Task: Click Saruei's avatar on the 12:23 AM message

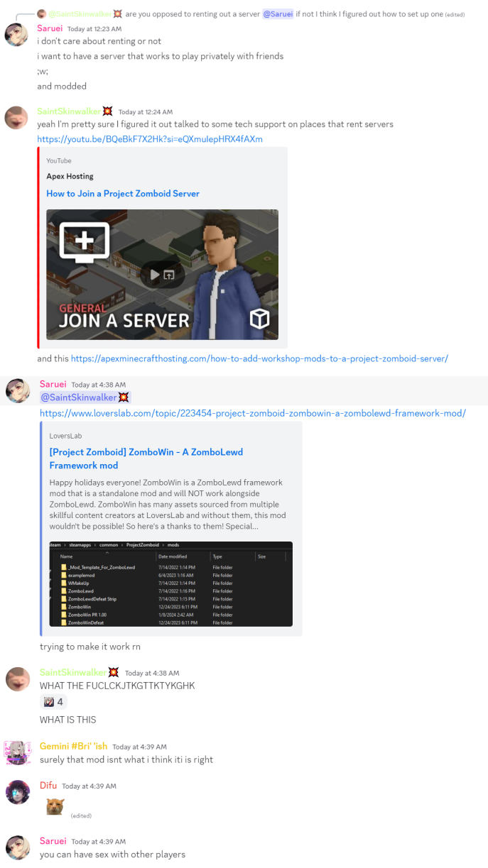Action: click(x=16, y=34)
